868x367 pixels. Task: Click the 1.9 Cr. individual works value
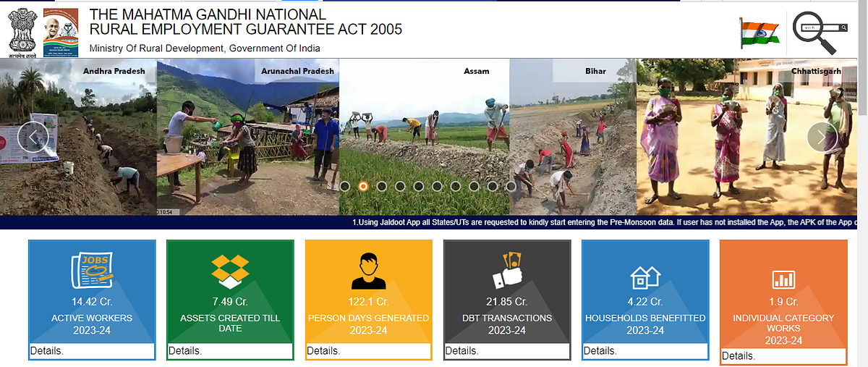tap(783, 302)
